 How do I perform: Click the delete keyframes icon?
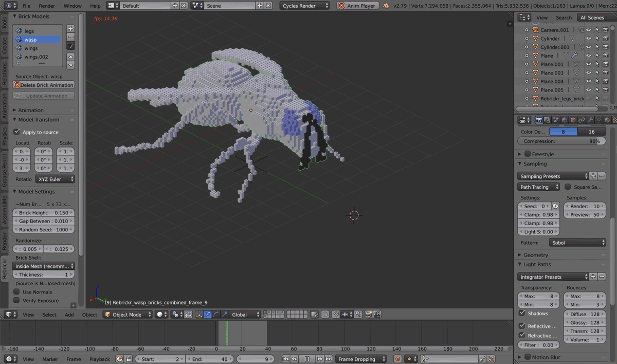pyautogui.click(x=491, y=359)
